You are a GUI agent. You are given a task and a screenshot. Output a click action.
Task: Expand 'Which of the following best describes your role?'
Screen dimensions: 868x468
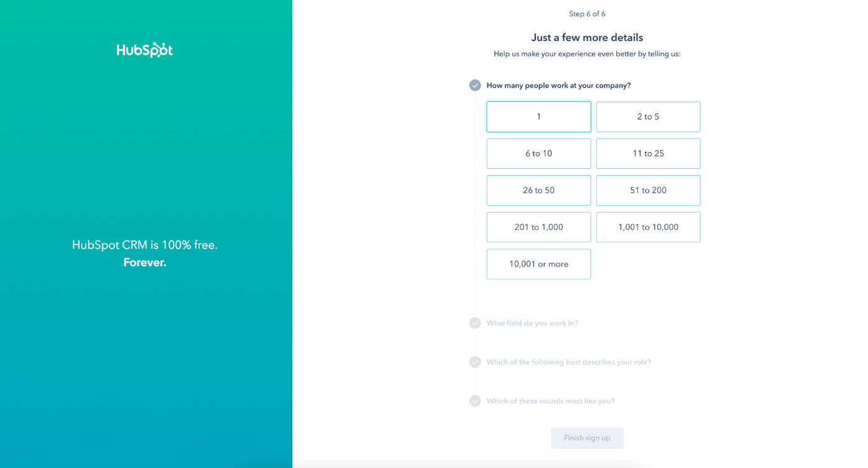568,362
